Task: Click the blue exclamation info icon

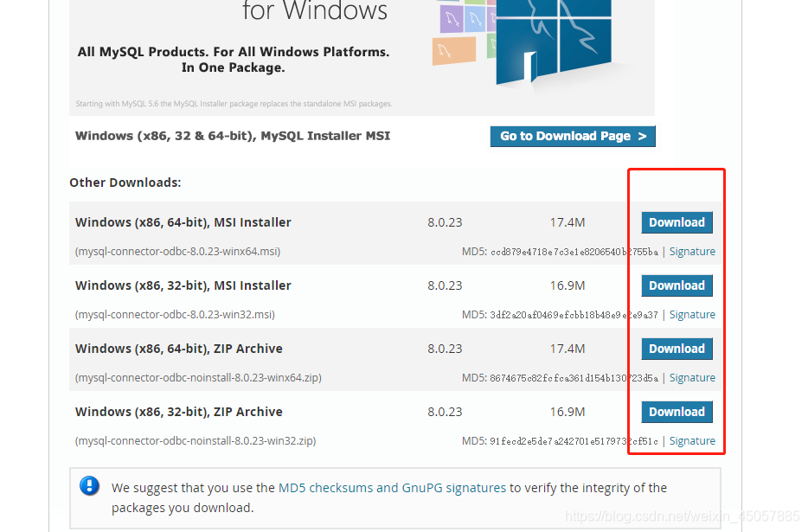Action: pos(90,485)
